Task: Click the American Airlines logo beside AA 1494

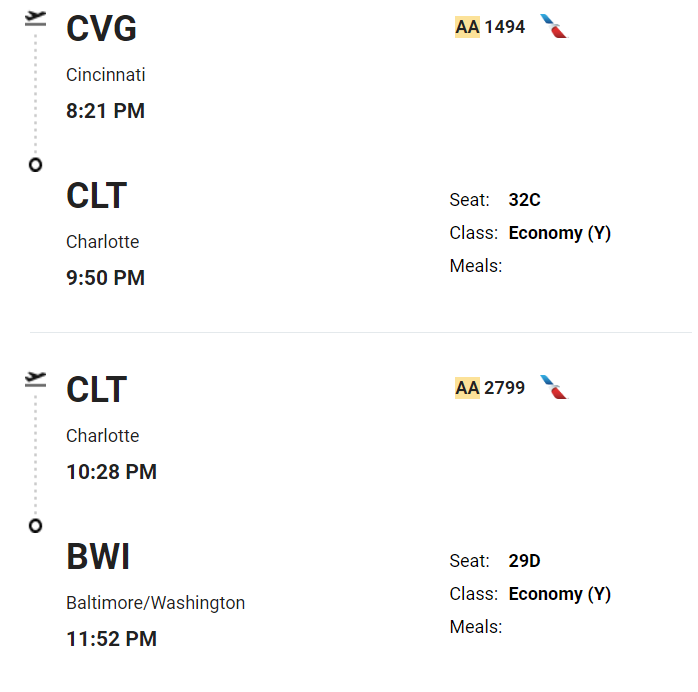Action: [x=553, y=27]
